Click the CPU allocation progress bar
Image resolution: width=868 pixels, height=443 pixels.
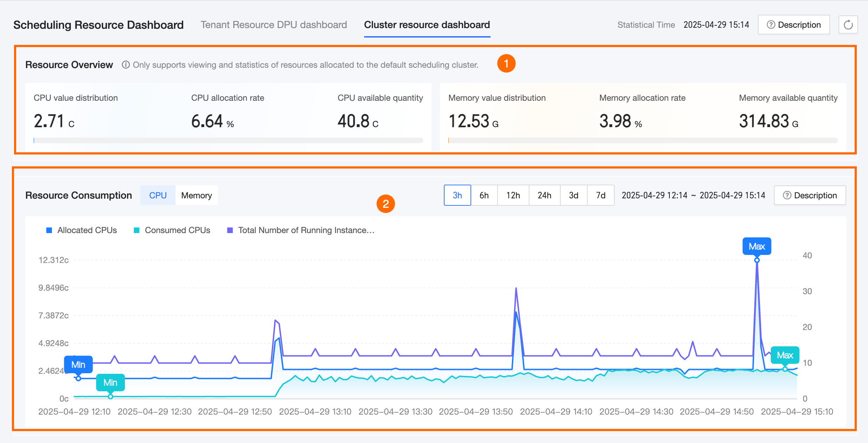[228, 140]
